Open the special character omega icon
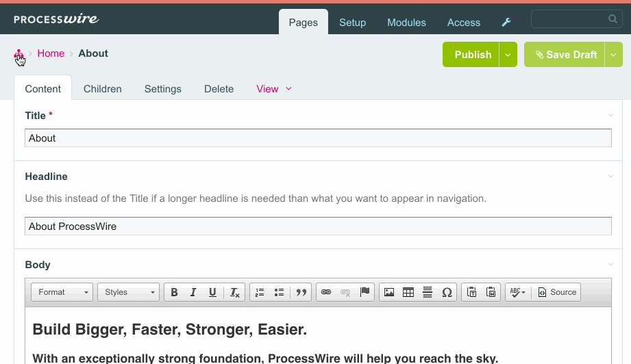 pos(447,292)
